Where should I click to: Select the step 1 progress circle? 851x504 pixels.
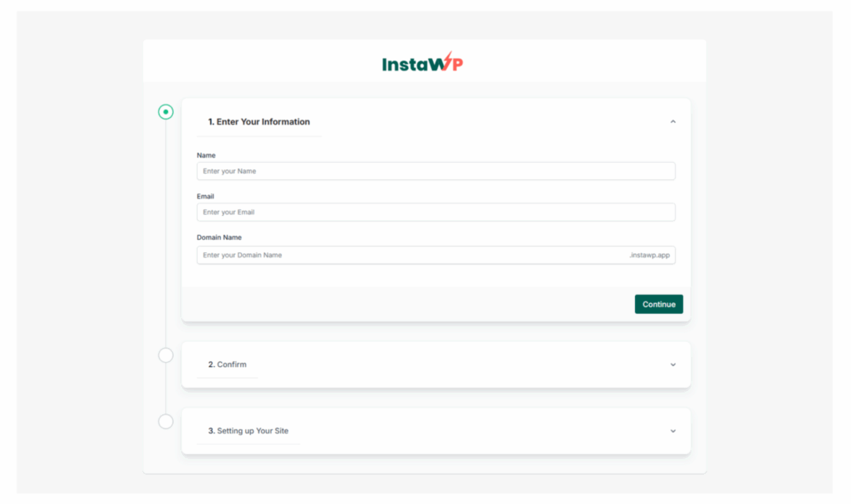165,112
